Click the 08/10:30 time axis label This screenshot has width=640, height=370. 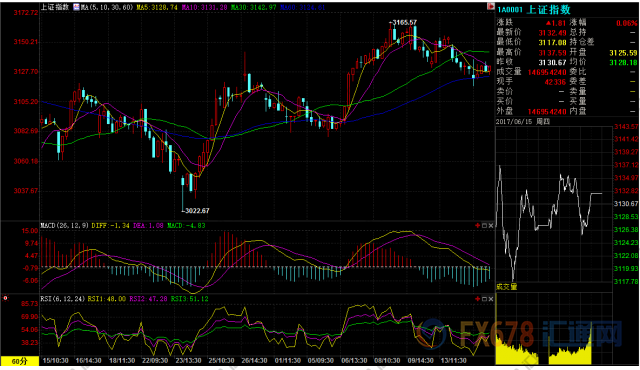click(x=387, y=361)
